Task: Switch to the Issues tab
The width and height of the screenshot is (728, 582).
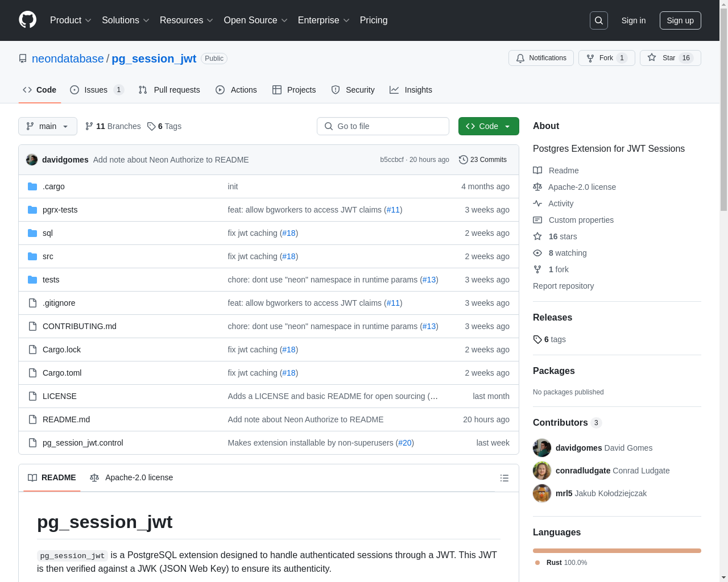Action: [97, 90]
